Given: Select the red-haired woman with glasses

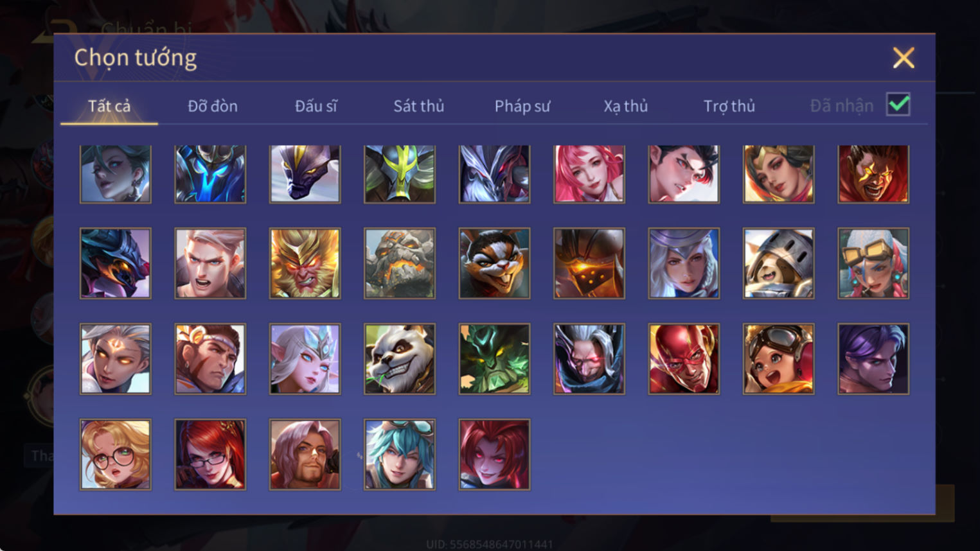Looking at the screenshot, I should [210, 455].
